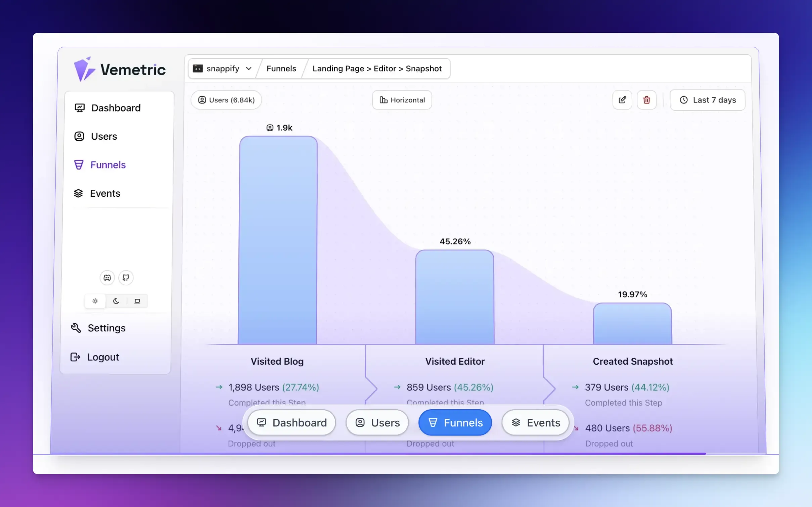Switch to light theme sun toggle
The width and height of the screenshot is (812, 507).
tap(95, 301)
